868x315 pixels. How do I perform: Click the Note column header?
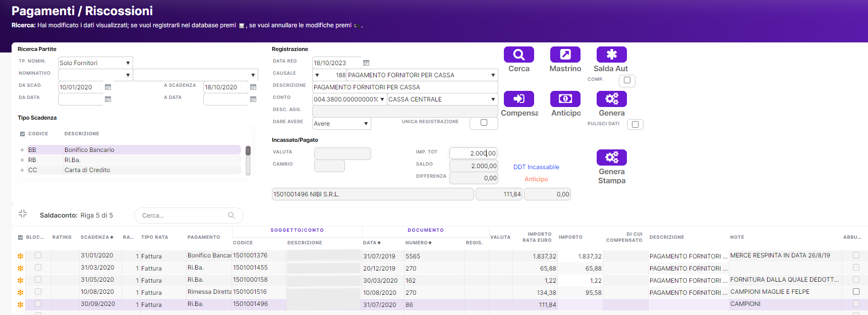click(737, 237)
